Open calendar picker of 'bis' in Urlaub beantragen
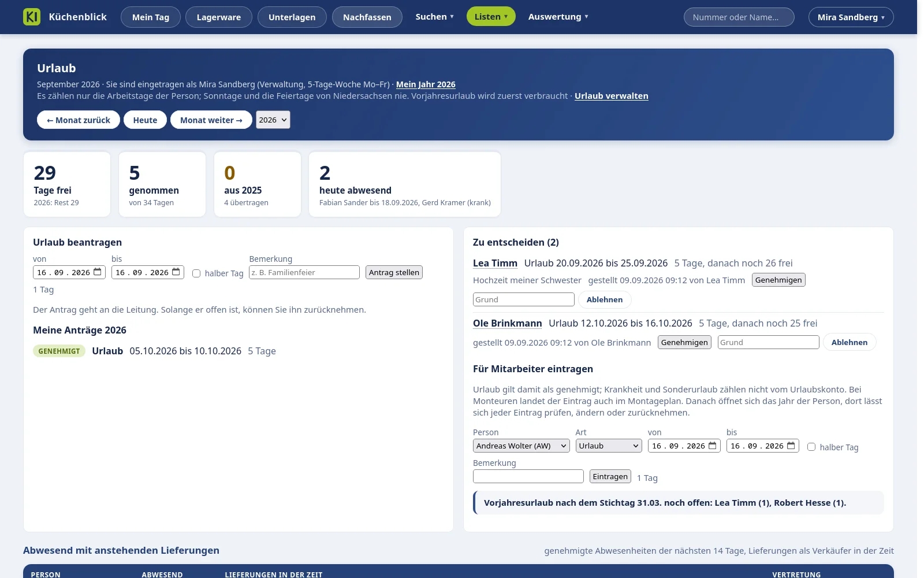The height and width of the screenshot is (578, 924). point(176,272)
